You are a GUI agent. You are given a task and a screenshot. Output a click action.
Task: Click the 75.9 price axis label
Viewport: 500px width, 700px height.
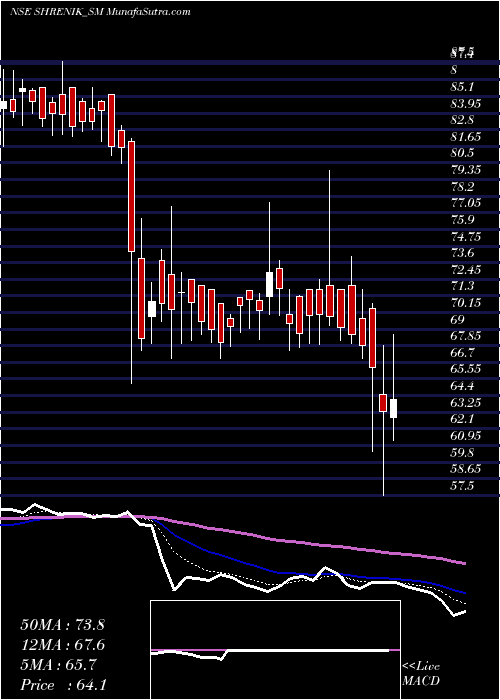462,220
